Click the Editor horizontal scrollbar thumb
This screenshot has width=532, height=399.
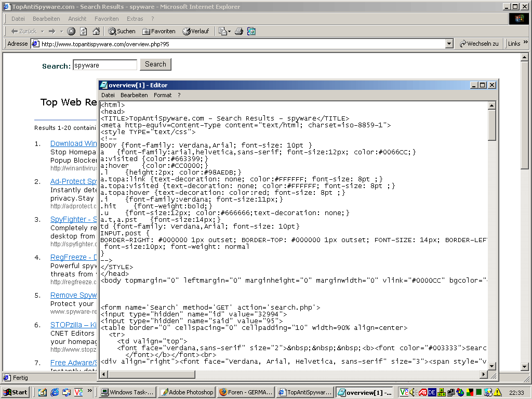[x=152, y=374]
